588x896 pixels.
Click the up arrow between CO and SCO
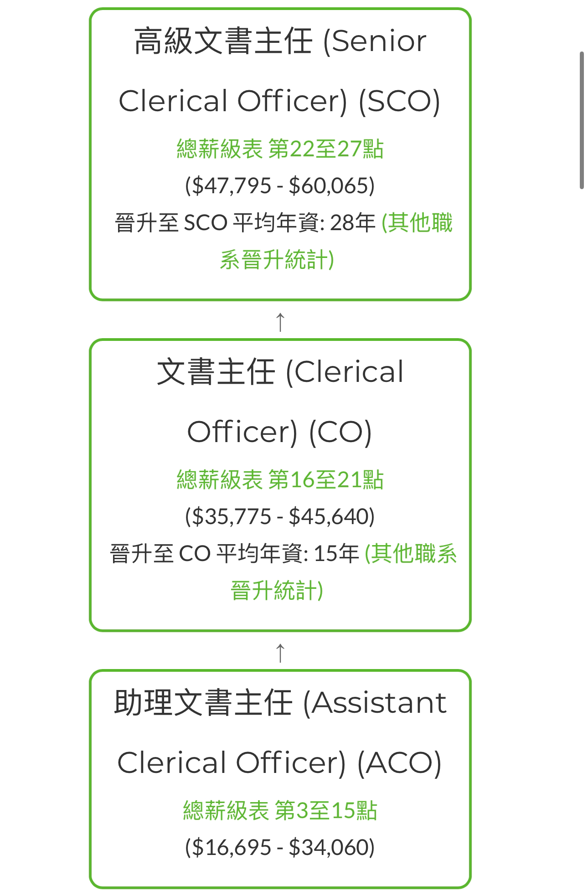pos(280,322)
